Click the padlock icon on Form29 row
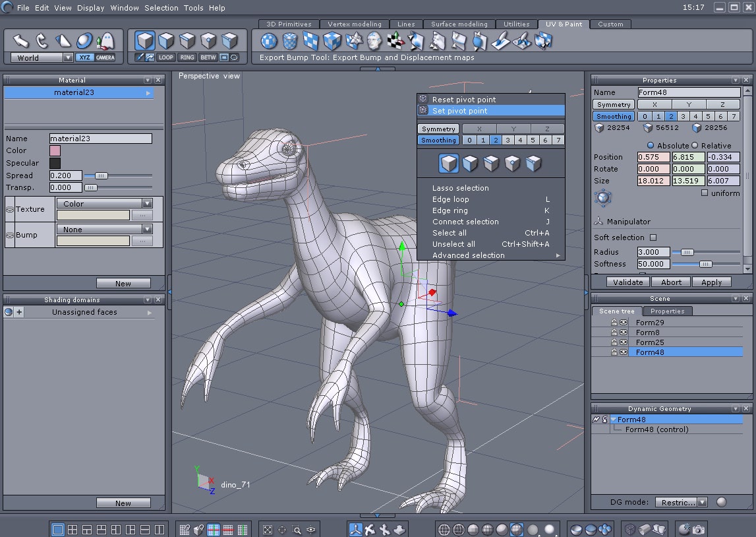756x537 pixels. tap(614, 323)
